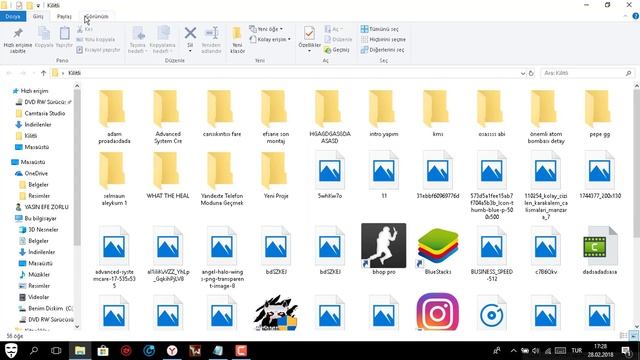The width and height of the screenshot is (640, 360).
Task: Select İndirilenler under Hızlı erişim
Action: coord(38,124)
